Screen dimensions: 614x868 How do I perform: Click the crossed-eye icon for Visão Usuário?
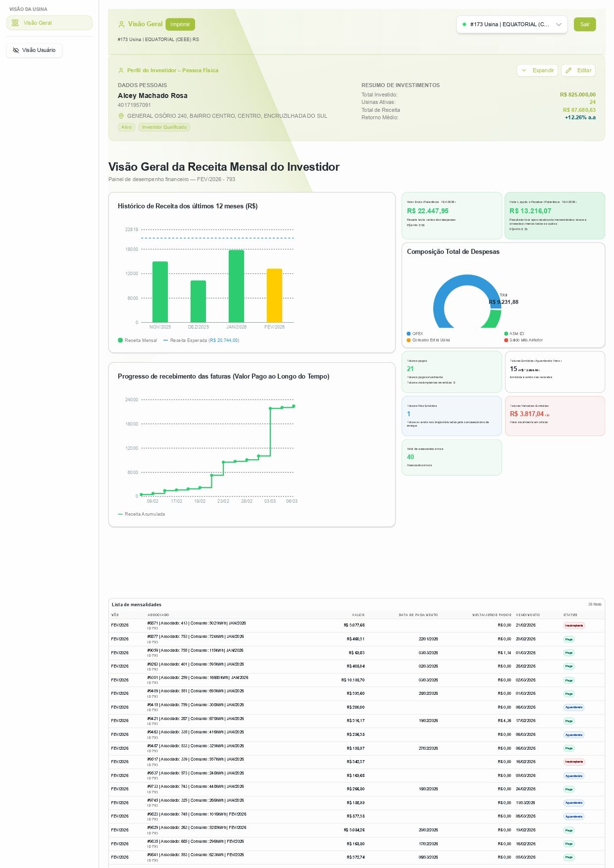16,50
